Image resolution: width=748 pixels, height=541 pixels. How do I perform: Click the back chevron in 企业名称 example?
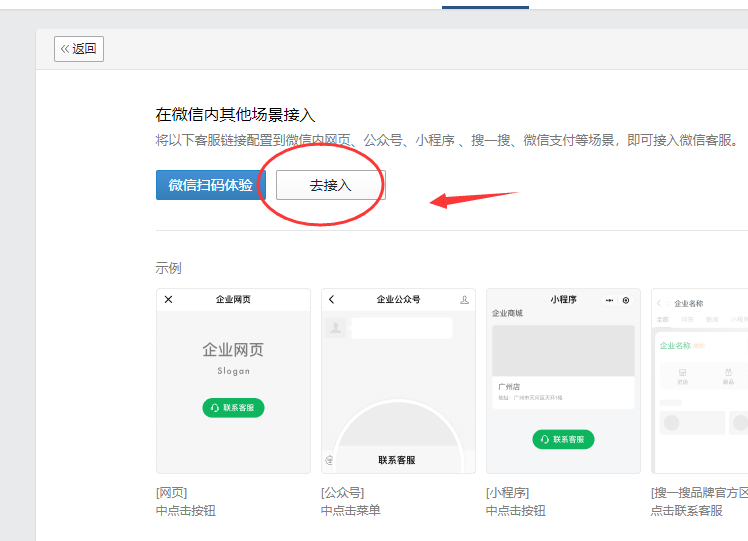pyautogui.click(x=660, y=303)
